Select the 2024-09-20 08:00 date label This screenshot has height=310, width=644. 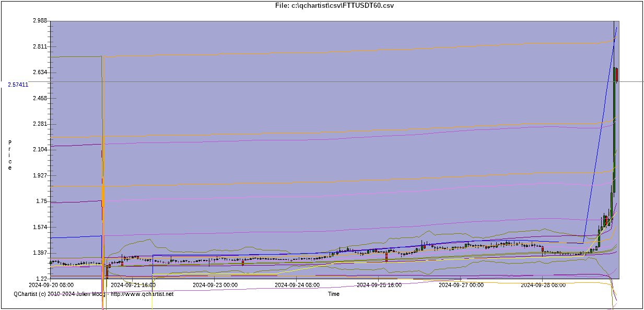pos(51,285)
